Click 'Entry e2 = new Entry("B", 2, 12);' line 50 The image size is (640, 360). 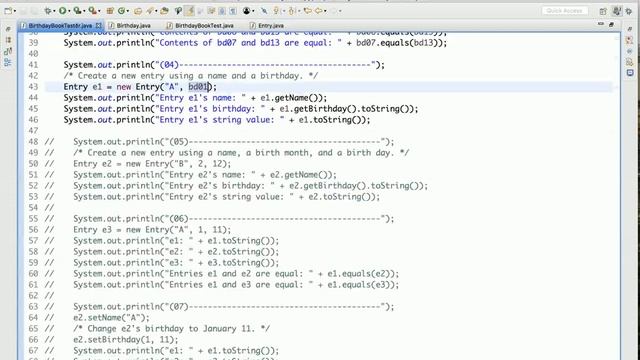[x=152, y=164]
